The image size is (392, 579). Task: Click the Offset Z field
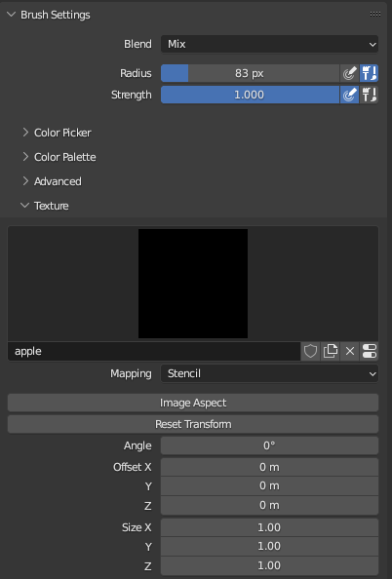pyautogui.click(x=269, y=505)
